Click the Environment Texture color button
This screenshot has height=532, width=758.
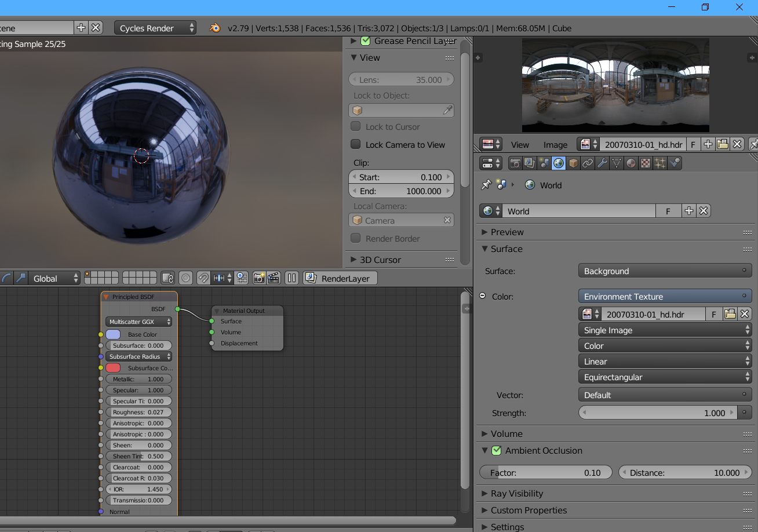pos(665,297)
